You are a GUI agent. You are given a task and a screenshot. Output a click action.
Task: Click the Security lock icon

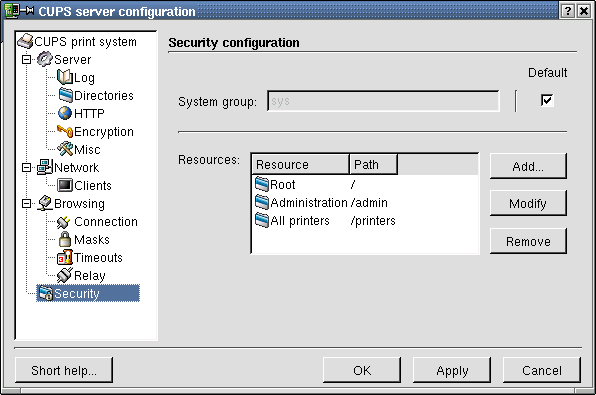[45, 293]
